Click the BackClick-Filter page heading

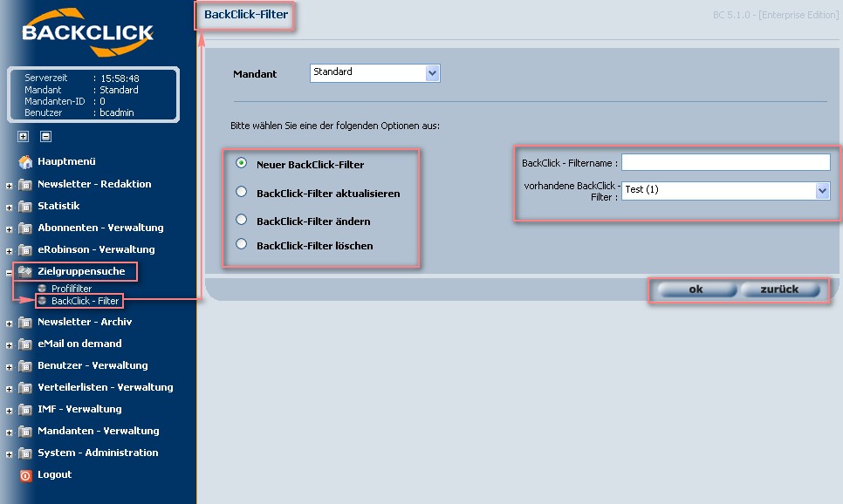(246, 15)
